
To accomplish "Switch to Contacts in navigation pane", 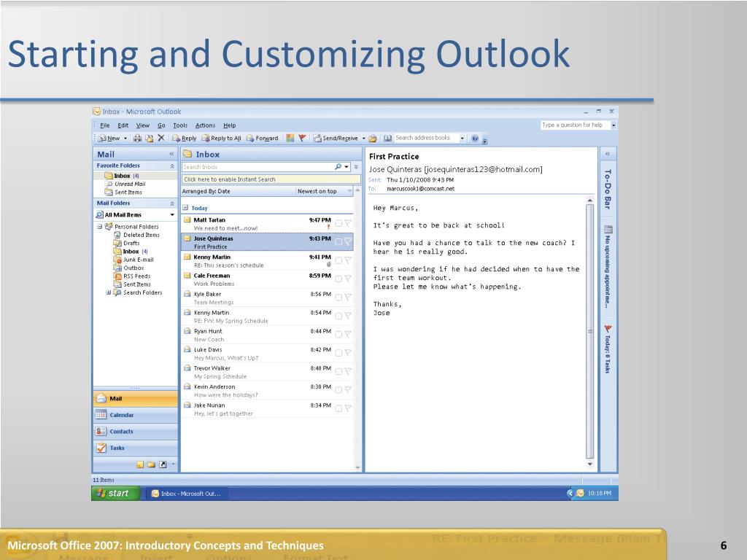I will 135,432.
